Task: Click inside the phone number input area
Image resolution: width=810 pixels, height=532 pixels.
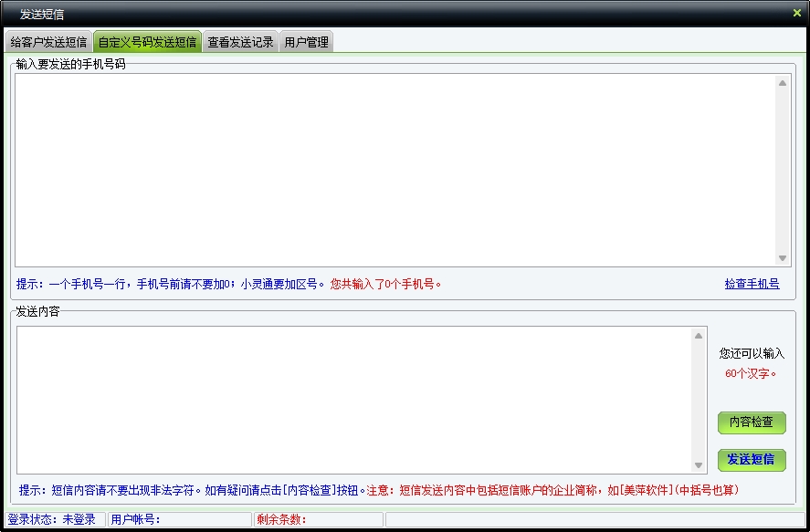Action: (393, 170)
